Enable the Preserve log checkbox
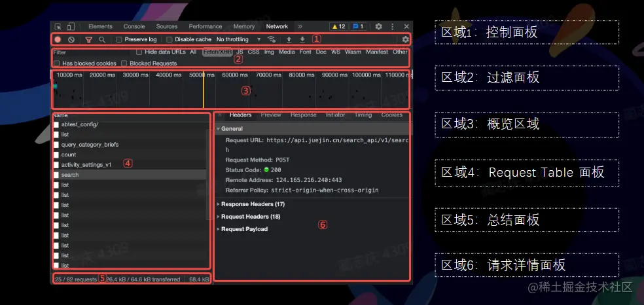The image size is (644, 305). tap(118, 39)
